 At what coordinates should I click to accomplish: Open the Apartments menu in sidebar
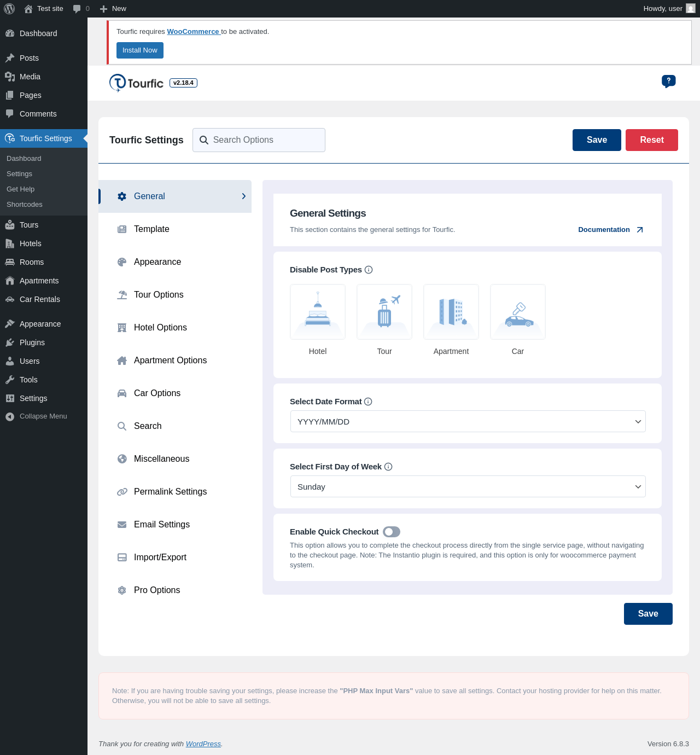[44, 281]
